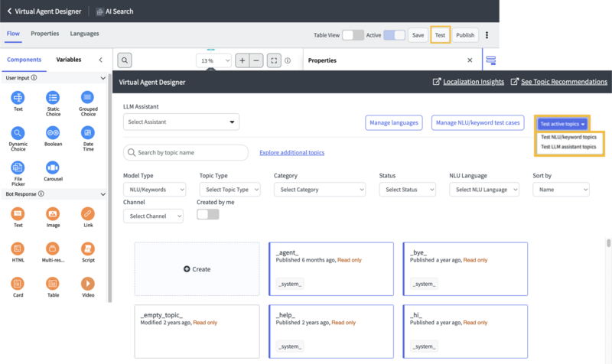Select the Script component icon
Screen dimensions: 612x364
pos(88,249)
